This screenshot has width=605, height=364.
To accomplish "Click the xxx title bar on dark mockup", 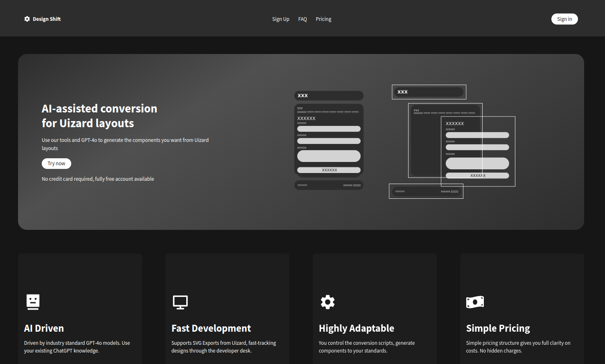I will pos(329,95).
